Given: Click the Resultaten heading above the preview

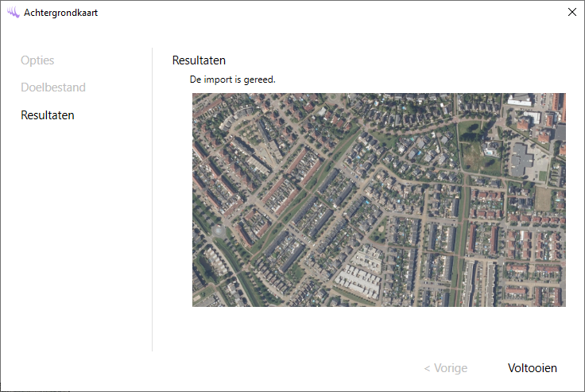Looking at the screenshot, I should [x=199, y=60].
